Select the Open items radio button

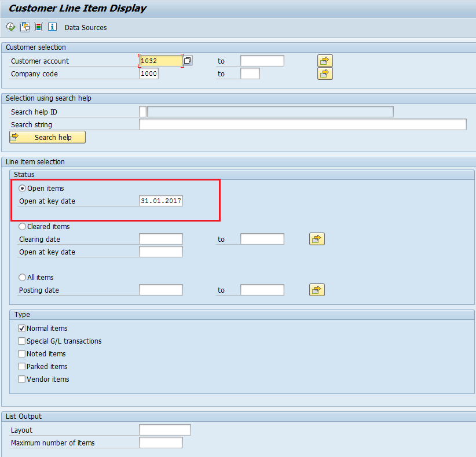[x=22, y=189]
